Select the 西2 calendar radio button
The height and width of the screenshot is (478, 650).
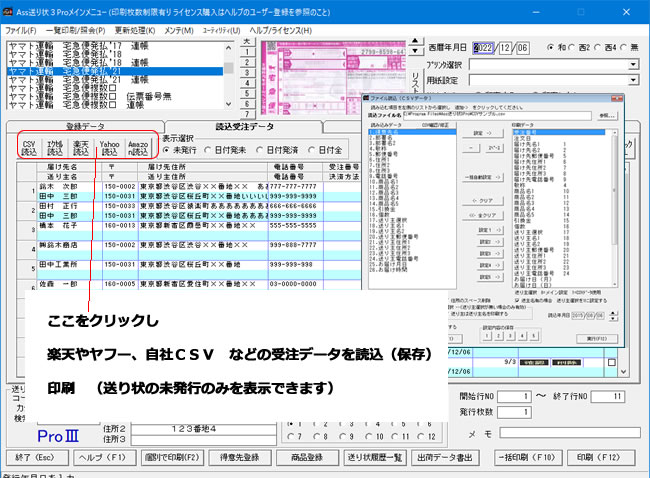click(x=584, y=47)
